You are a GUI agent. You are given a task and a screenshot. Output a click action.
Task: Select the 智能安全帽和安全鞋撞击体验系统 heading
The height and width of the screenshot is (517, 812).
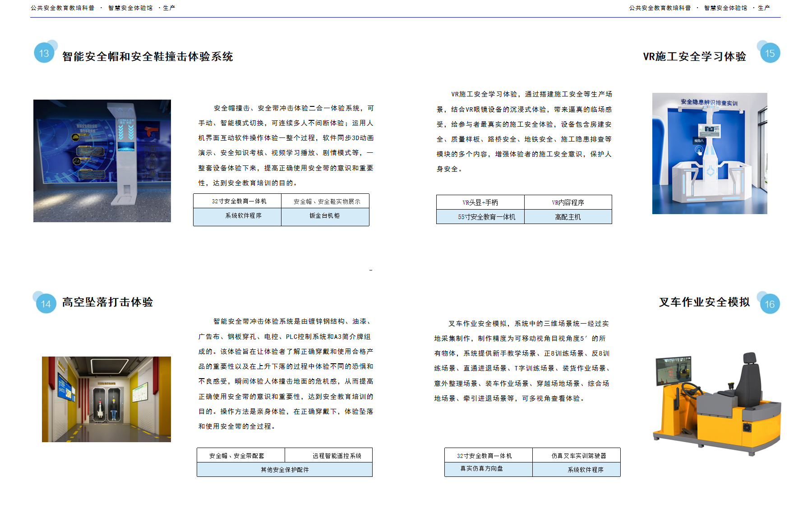tap(148, 57)
